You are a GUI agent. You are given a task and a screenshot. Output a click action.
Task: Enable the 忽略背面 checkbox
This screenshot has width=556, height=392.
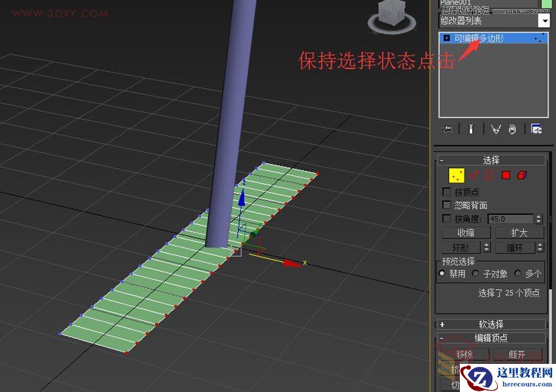click(x=447, y=204)
